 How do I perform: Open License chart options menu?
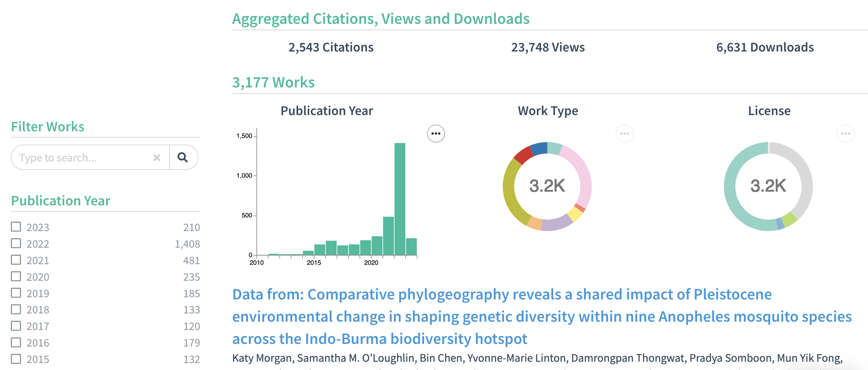845,133
